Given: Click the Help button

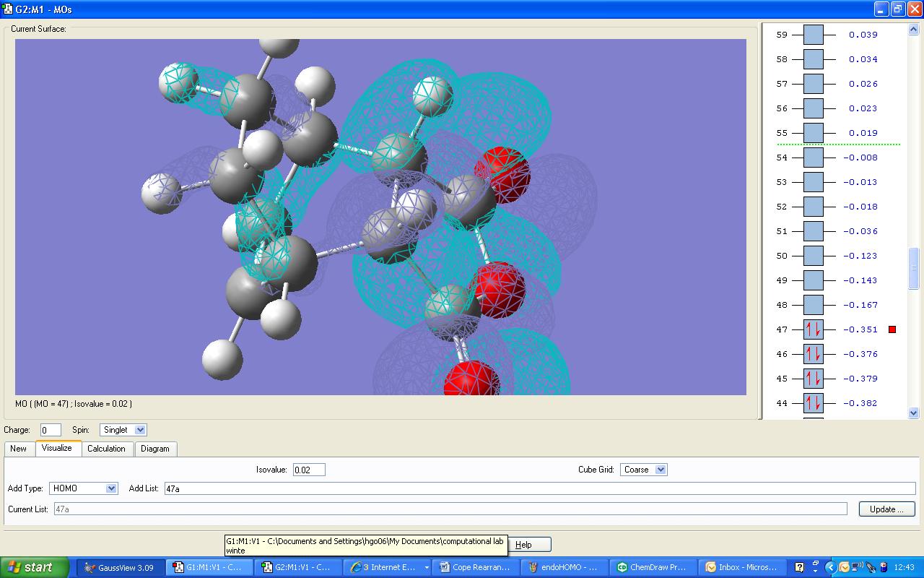Looking at the screenshot, I should [529, 545].
